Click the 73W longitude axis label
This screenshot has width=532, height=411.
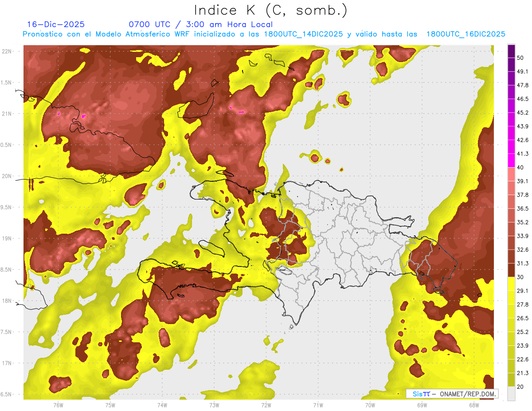(x=214, y=405)
